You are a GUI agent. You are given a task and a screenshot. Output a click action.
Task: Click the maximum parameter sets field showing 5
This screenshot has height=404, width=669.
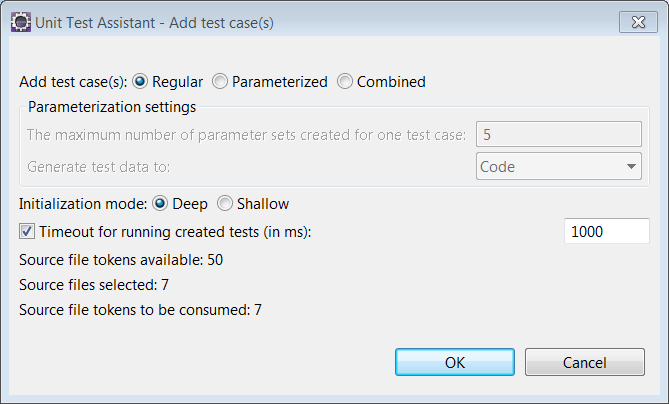pyautogui.click(x=559, y=134)
